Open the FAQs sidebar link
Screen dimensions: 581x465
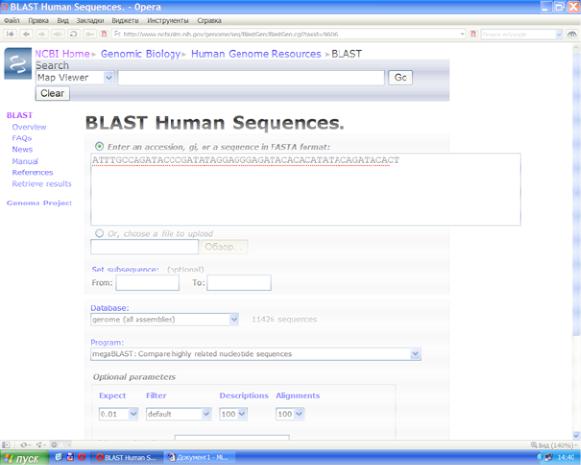tap(22, 138)
